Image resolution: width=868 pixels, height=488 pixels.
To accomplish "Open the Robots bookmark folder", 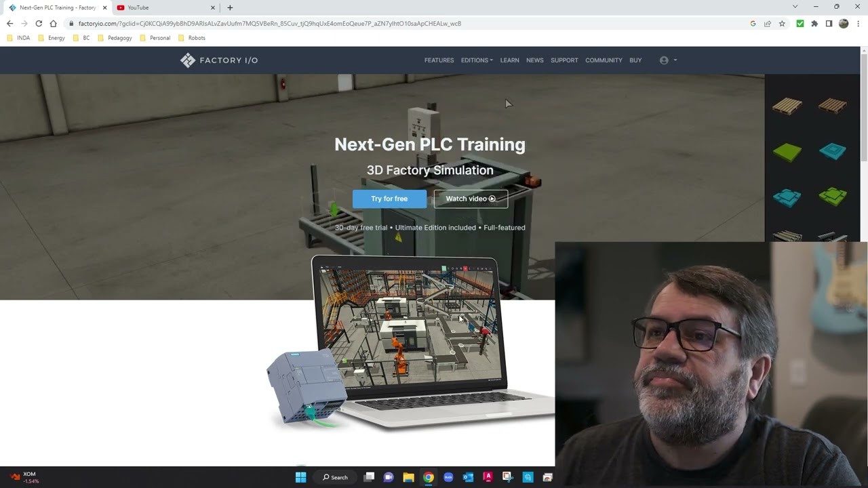I will pos(192,38).
